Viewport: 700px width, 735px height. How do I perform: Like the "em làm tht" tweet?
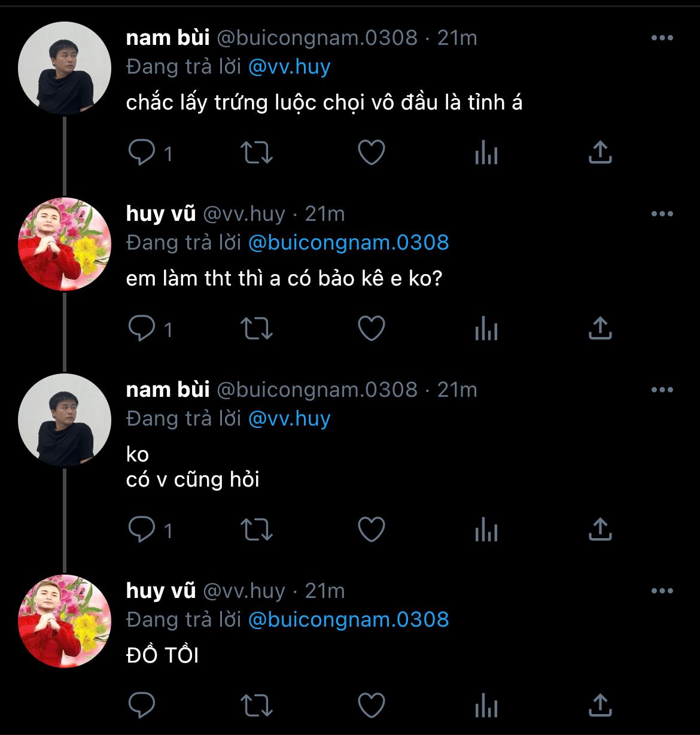click(x=371, y=328)
